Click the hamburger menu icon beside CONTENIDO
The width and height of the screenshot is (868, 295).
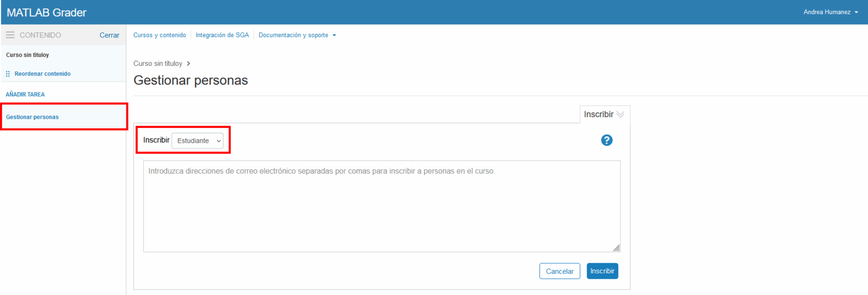pyautogui.click(x=10, y=35)
